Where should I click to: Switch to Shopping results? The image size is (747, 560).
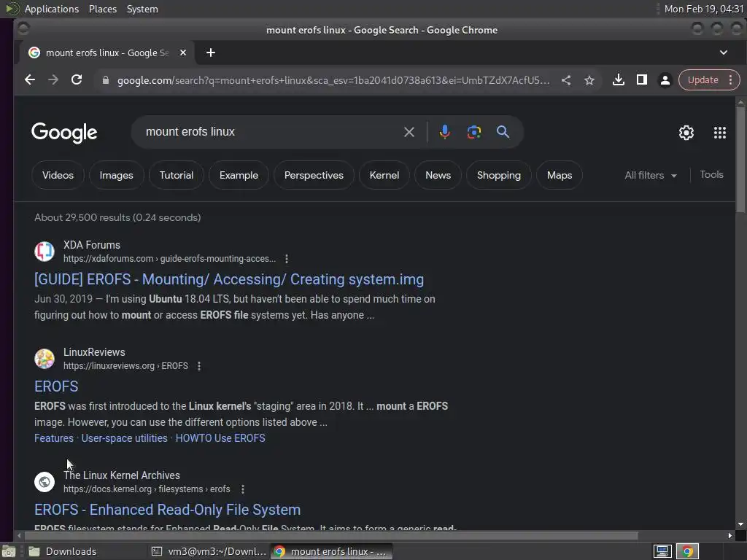click(499, 175)
